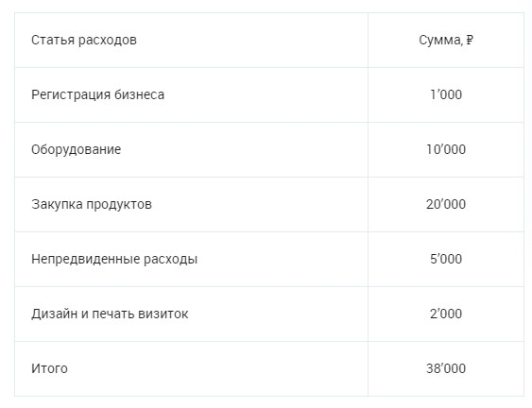Select the 'Оборудование' row label

click(x=76, y=149)
